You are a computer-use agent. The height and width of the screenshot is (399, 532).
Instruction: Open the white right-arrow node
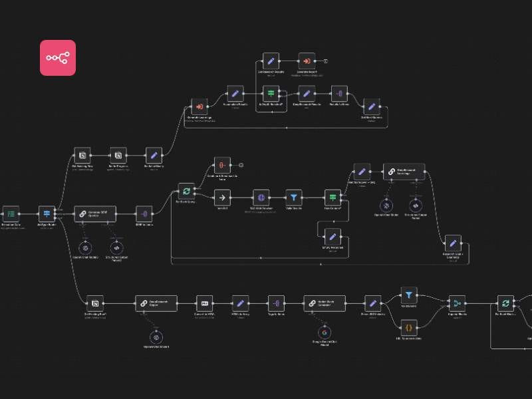tap(222, 198)
